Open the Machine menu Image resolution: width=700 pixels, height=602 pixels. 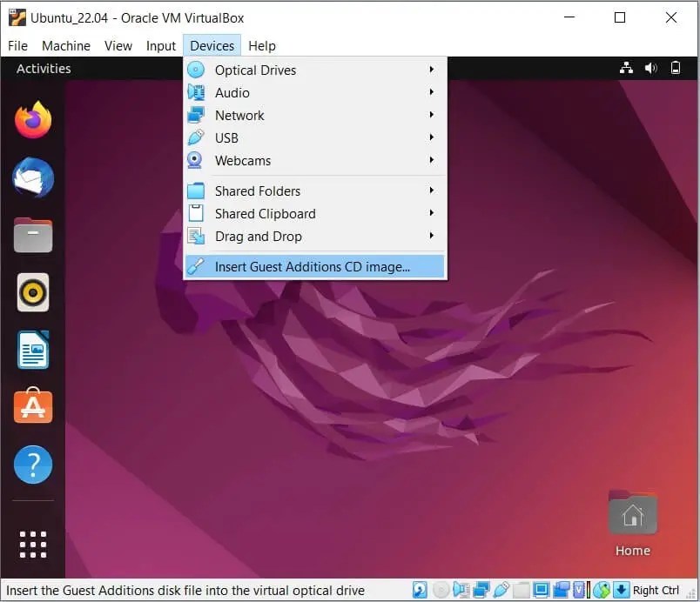pos(66,45)
